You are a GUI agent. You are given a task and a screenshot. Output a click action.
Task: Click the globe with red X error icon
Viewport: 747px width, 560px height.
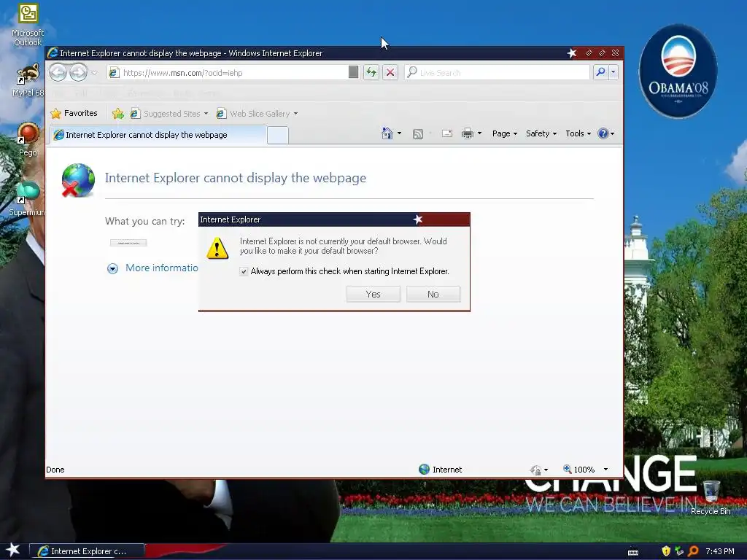tap(78, 180)
